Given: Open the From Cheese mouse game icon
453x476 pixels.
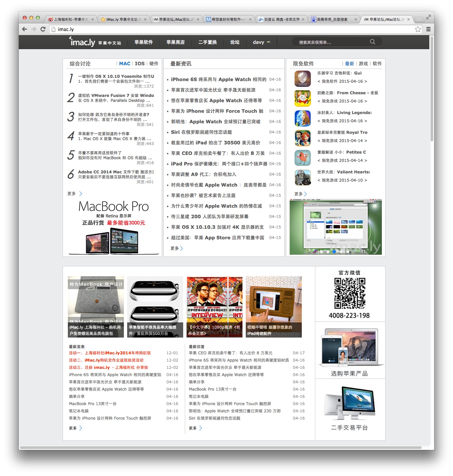Looking at the screenshot, I should click(x=302, y=98).
